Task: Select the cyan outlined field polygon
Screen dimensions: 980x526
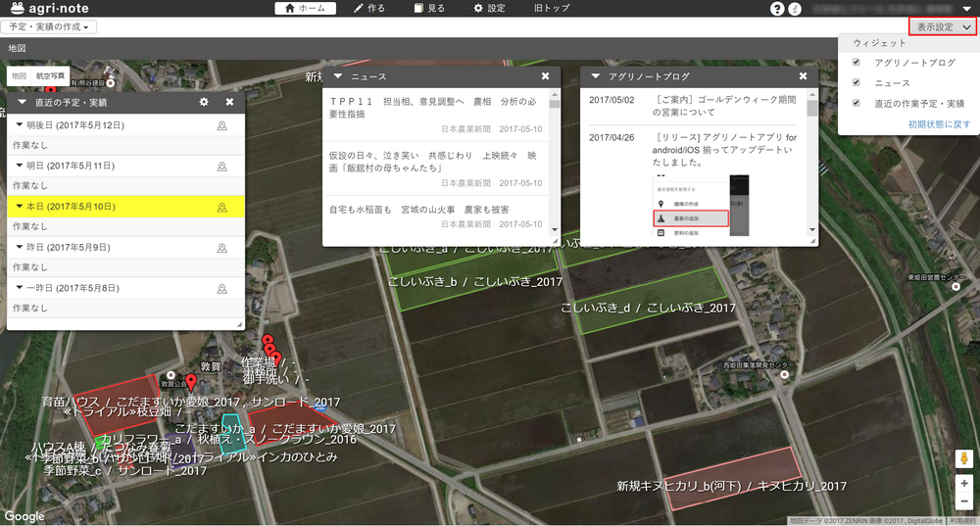Action: (x=232, y=433)
